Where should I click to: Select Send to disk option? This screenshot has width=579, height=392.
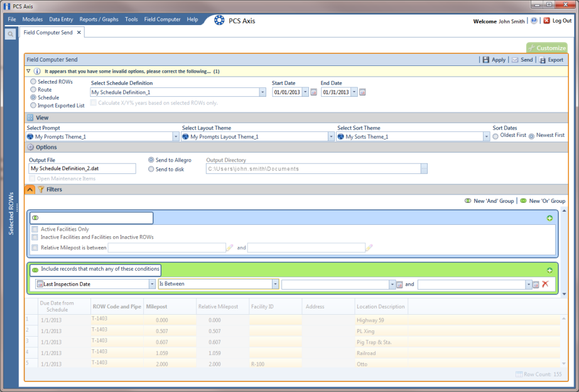(x=151, y=169)
